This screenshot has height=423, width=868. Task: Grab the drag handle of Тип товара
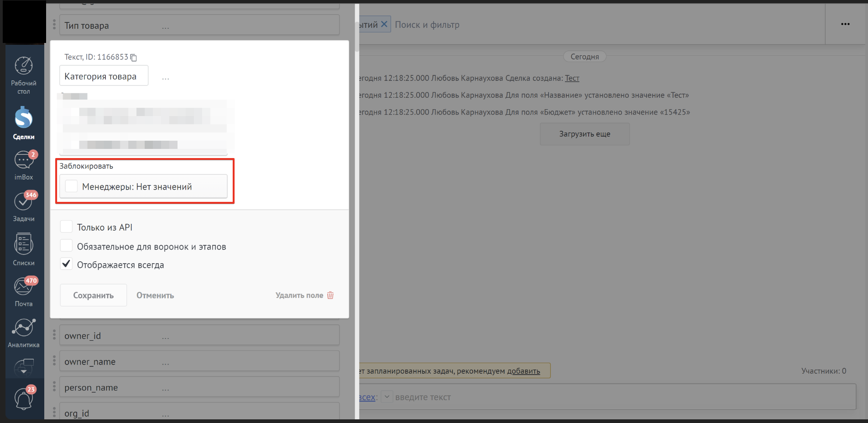(54, 24)
